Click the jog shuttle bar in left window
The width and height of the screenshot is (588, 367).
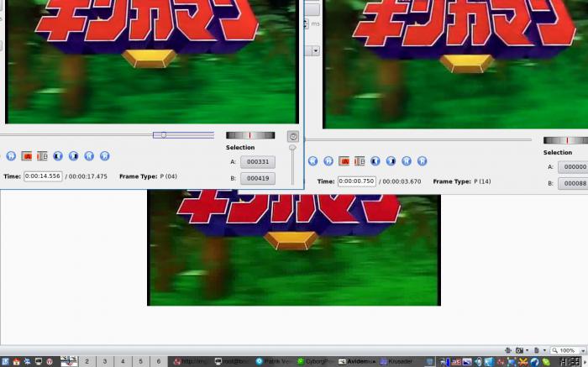(x=250, y=135)
